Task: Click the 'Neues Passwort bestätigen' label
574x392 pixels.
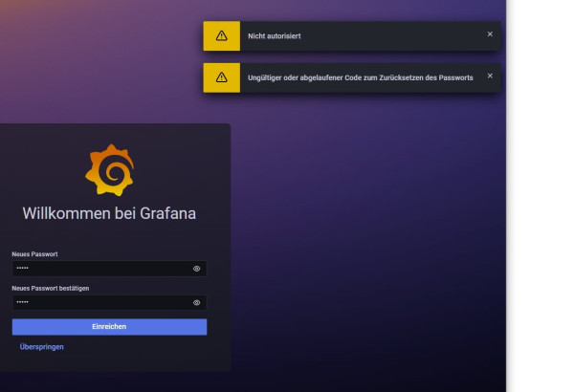Action: (x=51, y=287)
